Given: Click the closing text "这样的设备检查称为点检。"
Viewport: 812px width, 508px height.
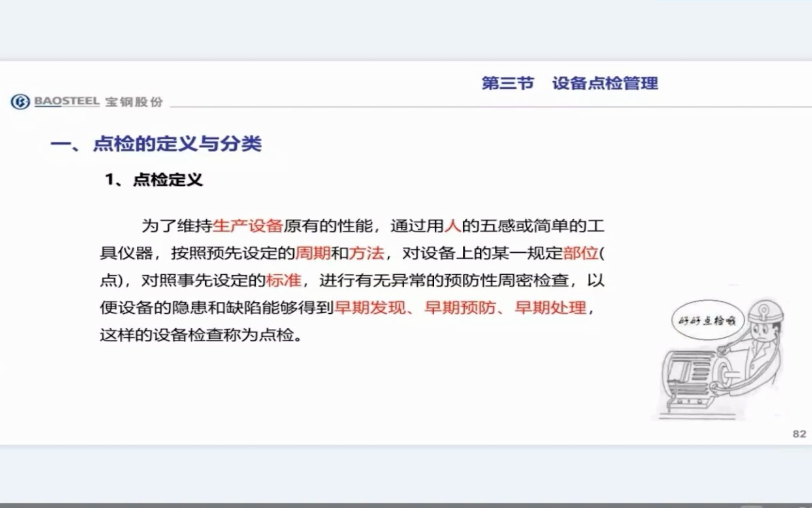Looking at the screenshot, I should pyautogui.click(x=201, y=335).
